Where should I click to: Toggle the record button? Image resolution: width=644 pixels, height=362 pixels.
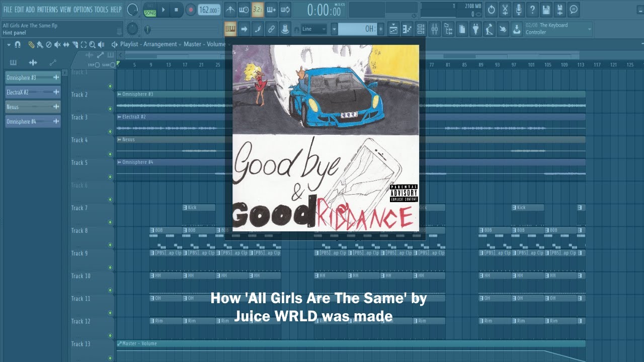click(190, 10)
